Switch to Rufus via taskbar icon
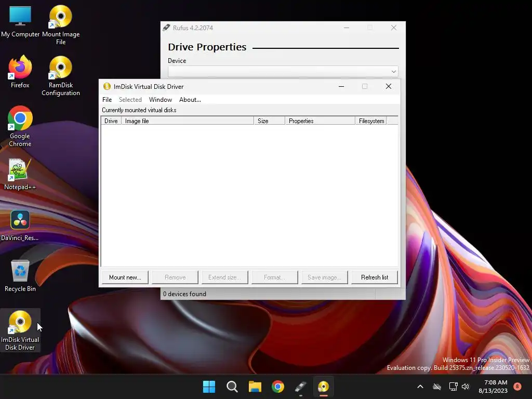The height and width of the screenshot is (399, 532). 301,387
